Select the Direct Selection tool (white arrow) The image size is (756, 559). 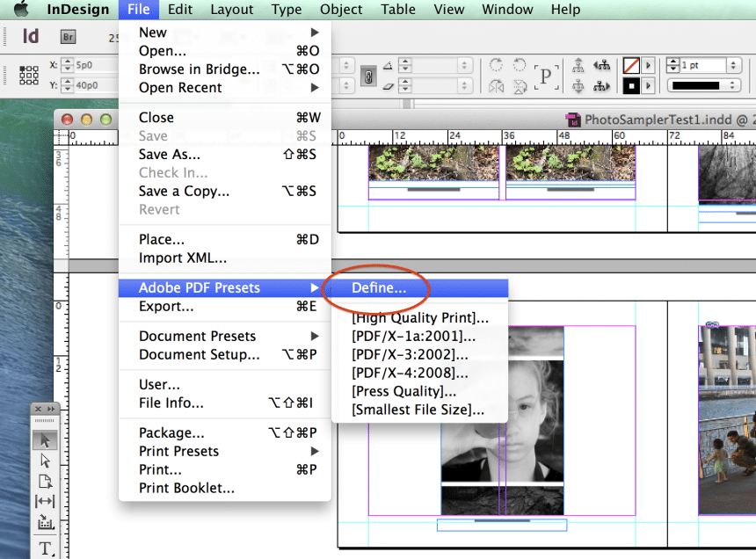pos(45,461)
